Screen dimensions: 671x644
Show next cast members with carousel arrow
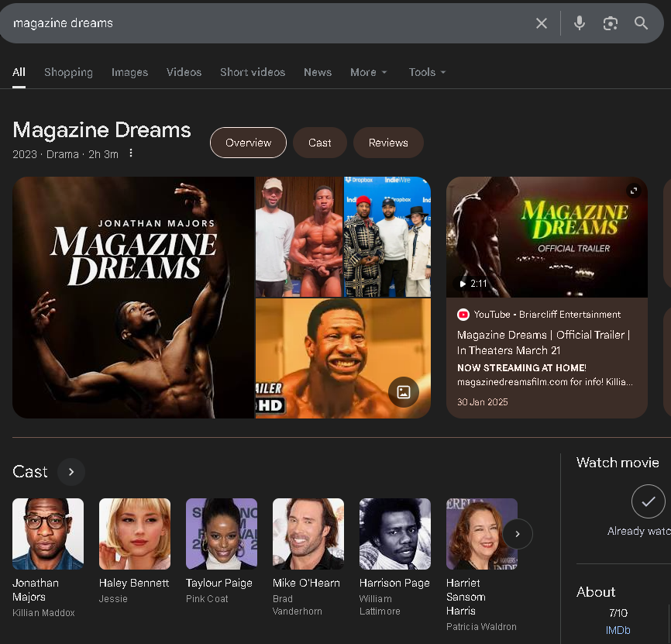[518, 534]
